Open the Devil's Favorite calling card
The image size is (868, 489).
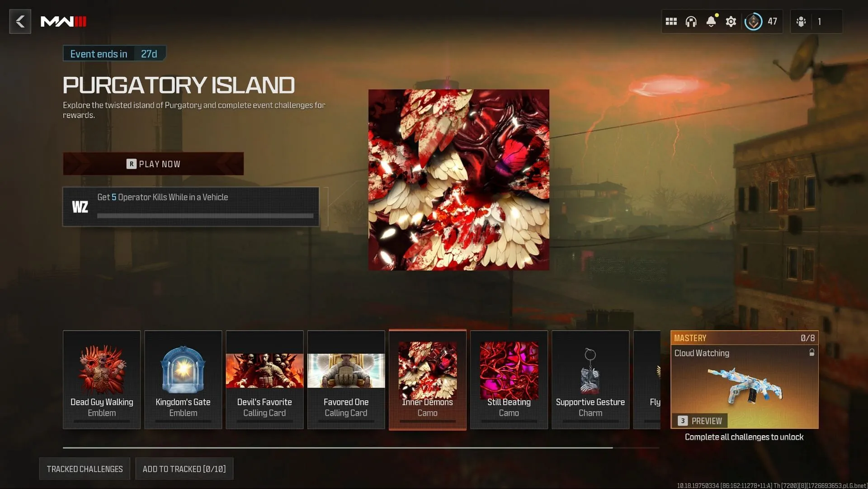tap(264, 379)
